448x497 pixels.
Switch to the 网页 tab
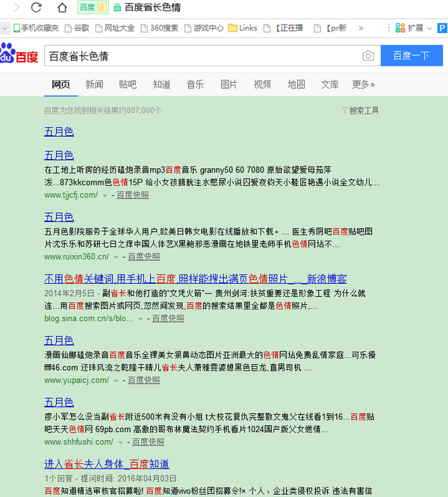[x=60, y=84]
